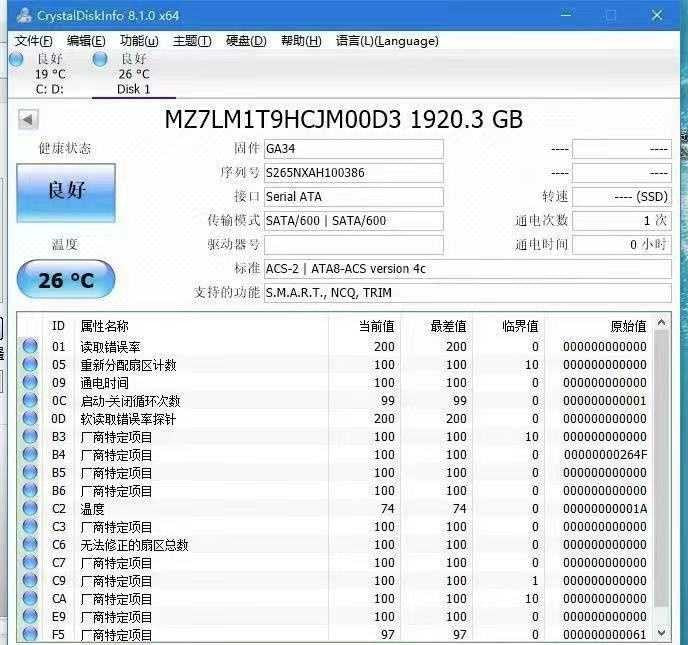Click status orb of attribute B4 row
The height and width of the screenshot is (645, 688).
click(x=30, y=454)
